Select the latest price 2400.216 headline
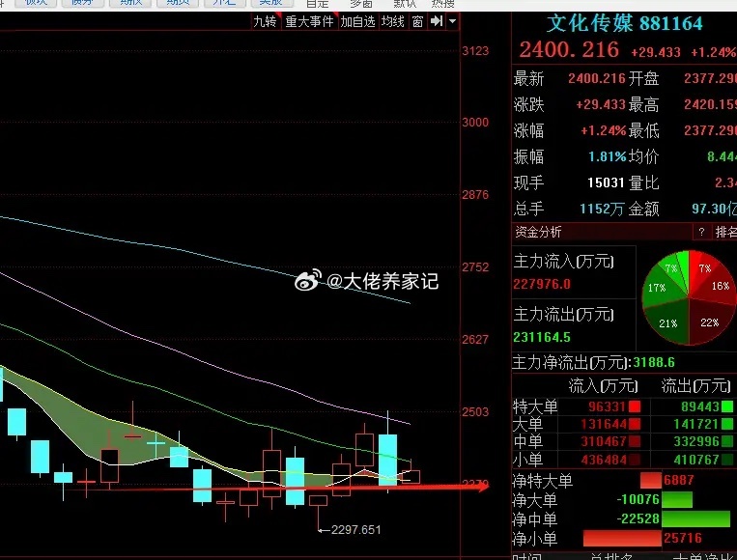This screenshot has width=737, height=560. 569,50
